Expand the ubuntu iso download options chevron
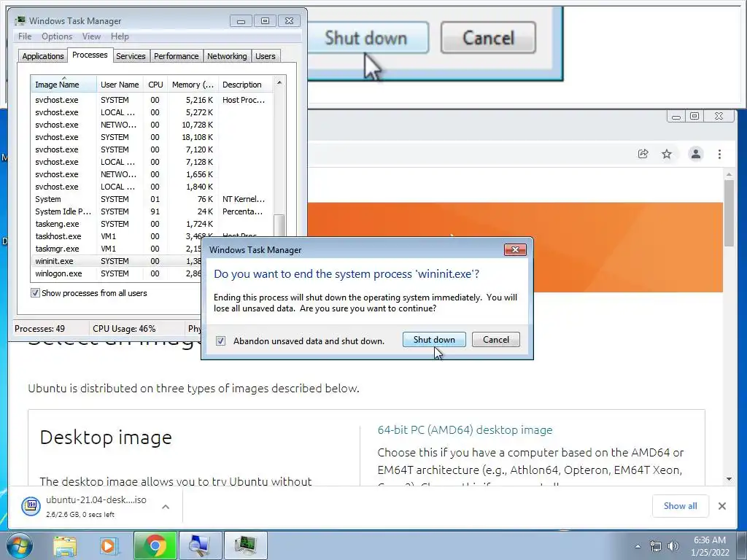 [x=166, y=507]
